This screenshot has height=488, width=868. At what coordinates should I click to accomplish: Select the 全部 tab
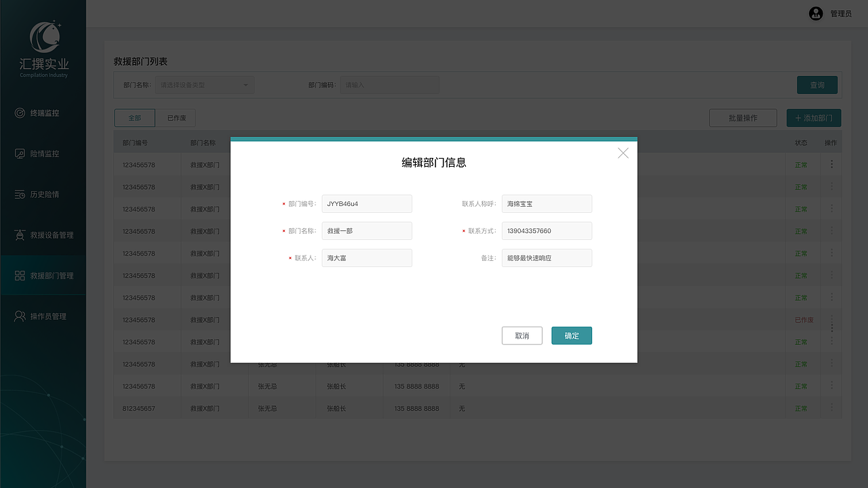[134, 117]
